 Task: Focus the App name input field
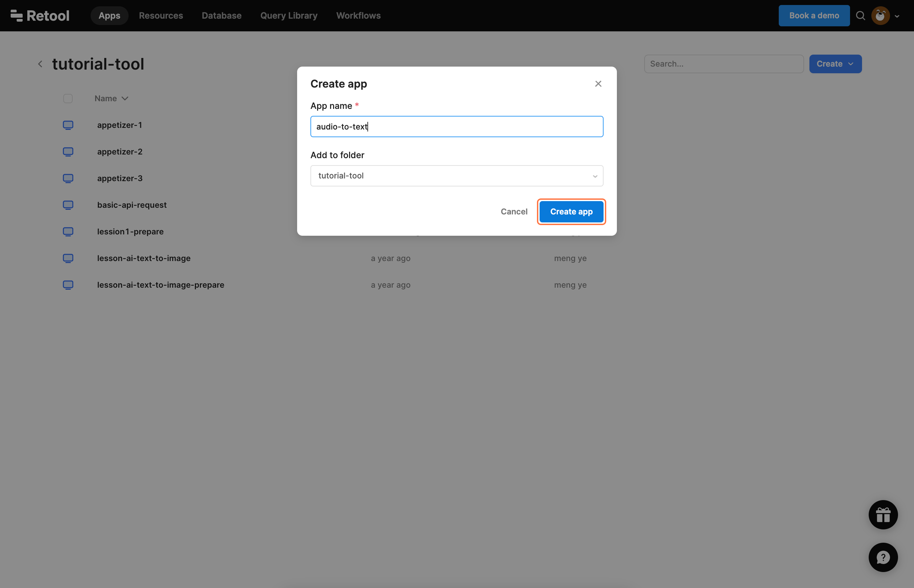click(456, 127)
